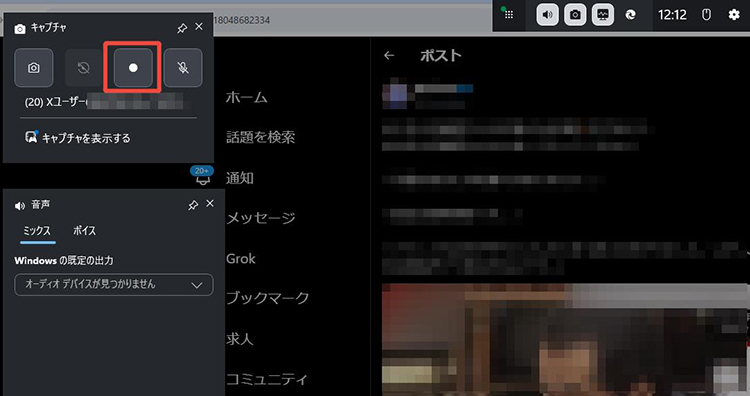Click the mouse click-through icon in the Game Bar
The width and height of the screenshot is (750, 396).
pos(706,15)
